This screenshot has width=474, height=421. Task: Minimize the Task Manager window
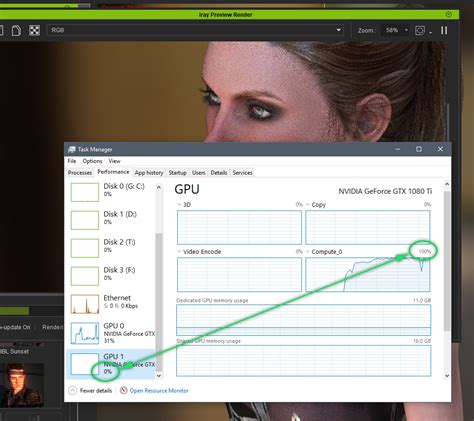pos(398,149)
